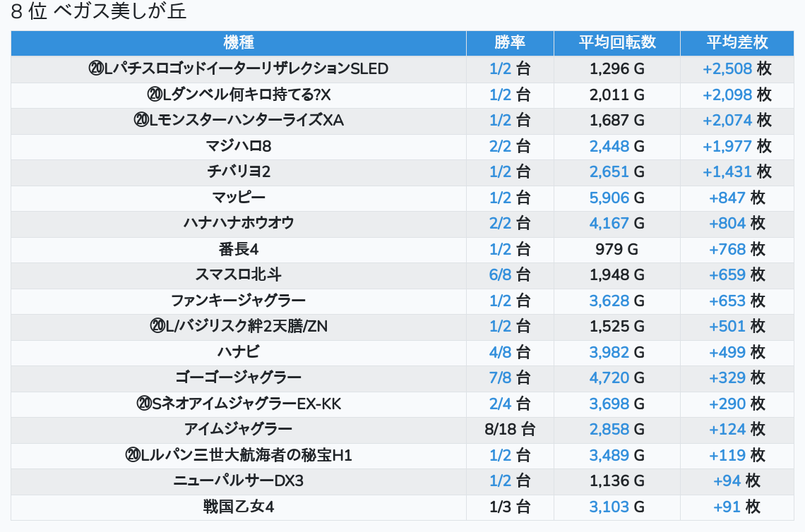Image resolution: width=805 pixels, height=532 pixels.
Task: Select the マジハロ8 machine name
Action: pyautogui.click(x=239, y=146)
